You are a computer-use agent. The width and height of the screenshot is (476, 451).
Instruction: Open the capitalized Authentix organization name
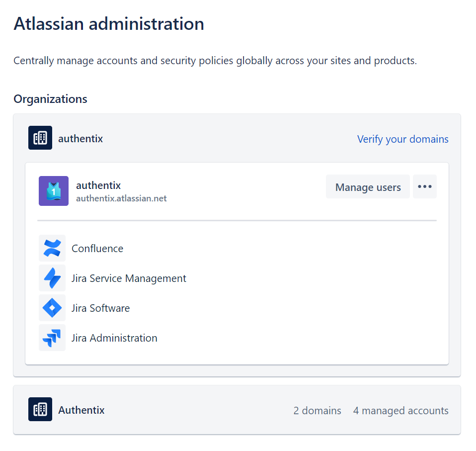pos(81,410)
